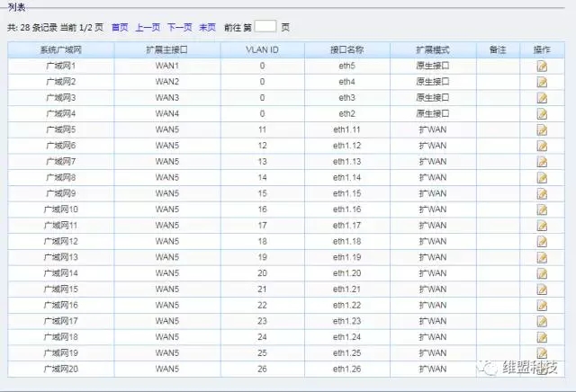Screen dimensions: 576x392
Task: Click edit icon for eth1.13 row
Action: coord(542,162)
